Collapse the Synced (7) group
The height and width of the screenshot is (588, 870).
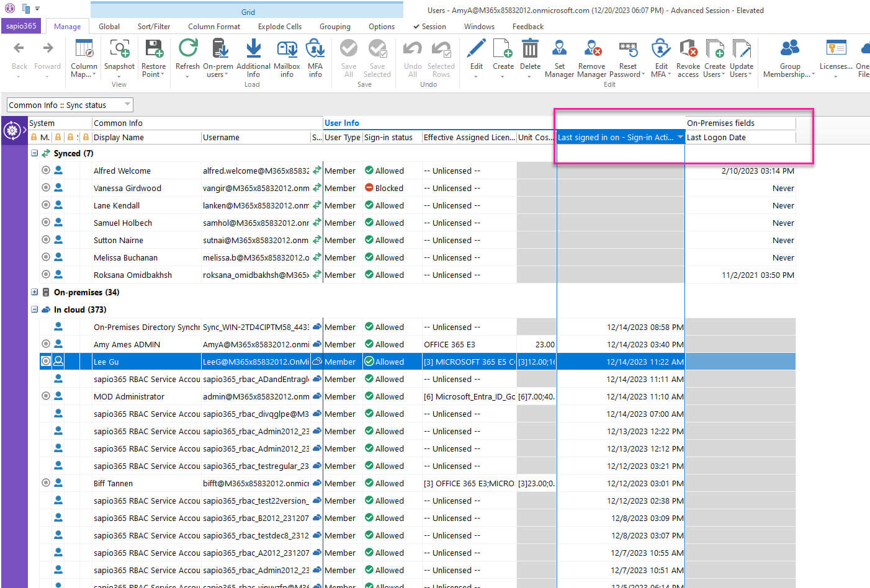[35, 153]
